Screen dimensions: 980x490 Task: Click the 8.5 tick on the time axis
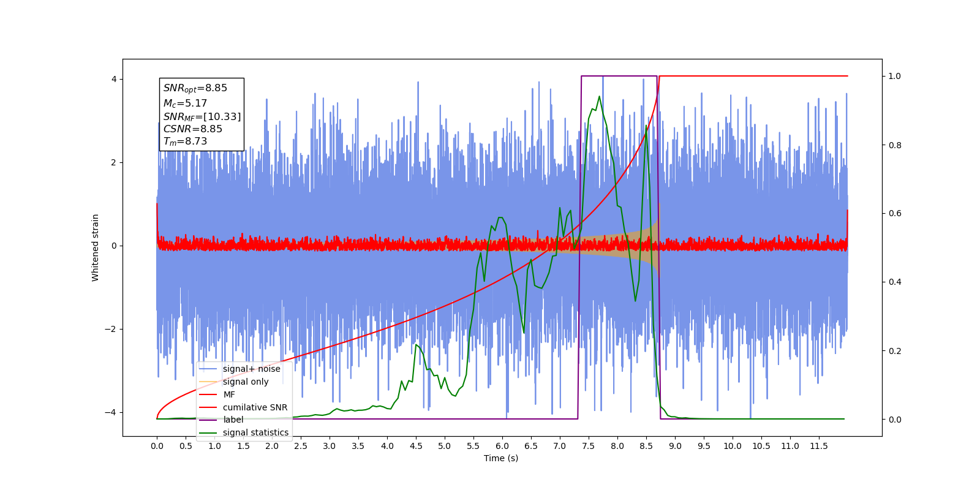pyautogui.click(x=646, y=446)
